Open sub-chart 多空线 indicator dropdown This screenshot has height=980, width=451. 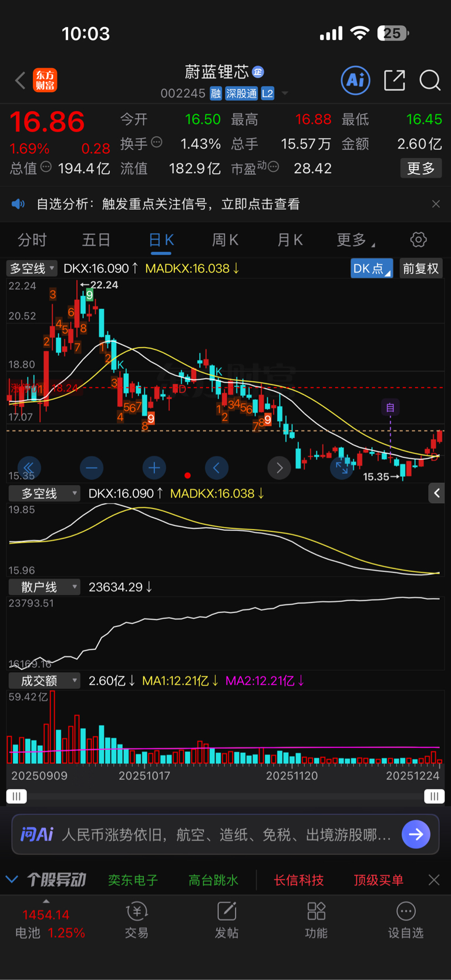[45, 493]
